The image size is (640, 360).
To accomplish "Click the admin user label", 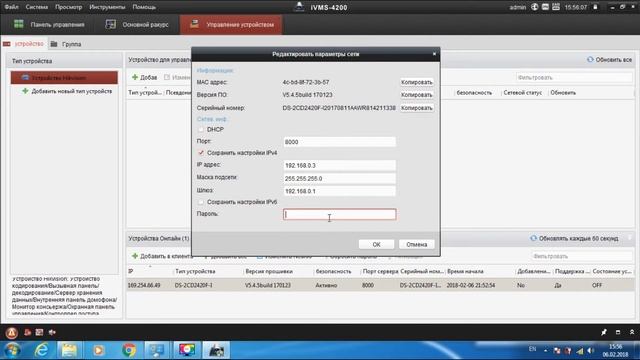I will [x=518, y=7].
